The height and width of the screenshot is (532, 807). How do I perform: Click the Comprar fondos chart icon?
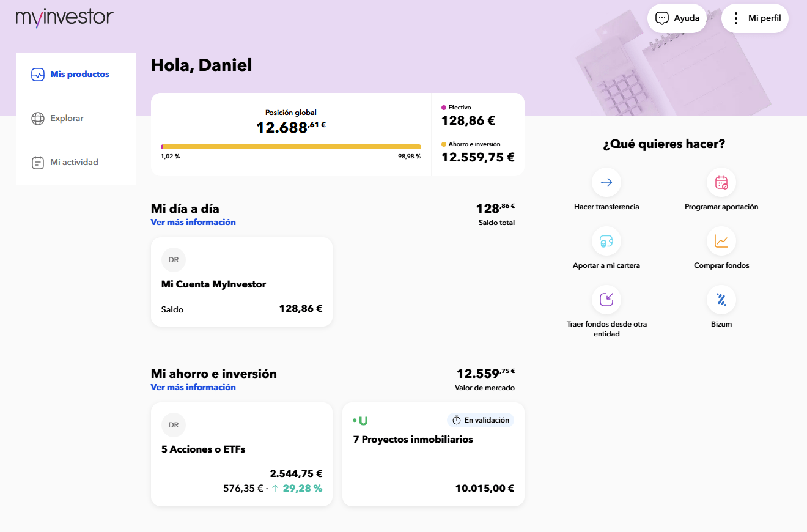click(x=721, y=241)
